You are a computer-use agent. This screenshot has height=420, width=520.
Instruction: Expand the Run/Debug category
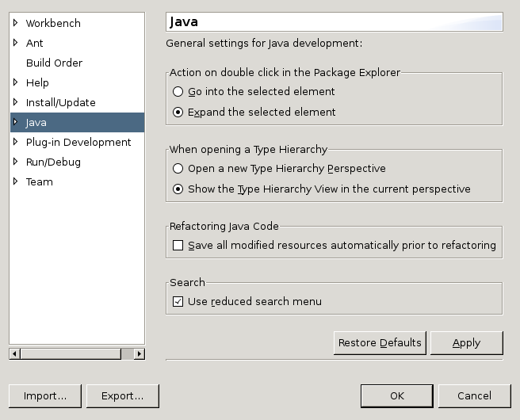pyautogui.click(x=15, y=162)
